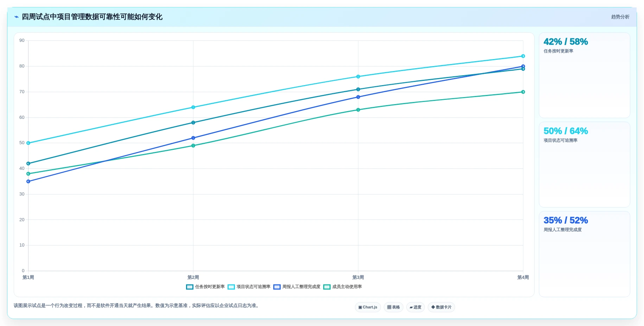Click the 周报人工整理完成度 card caption
This screenshot has height=326, width=644.
click(562, 230)
